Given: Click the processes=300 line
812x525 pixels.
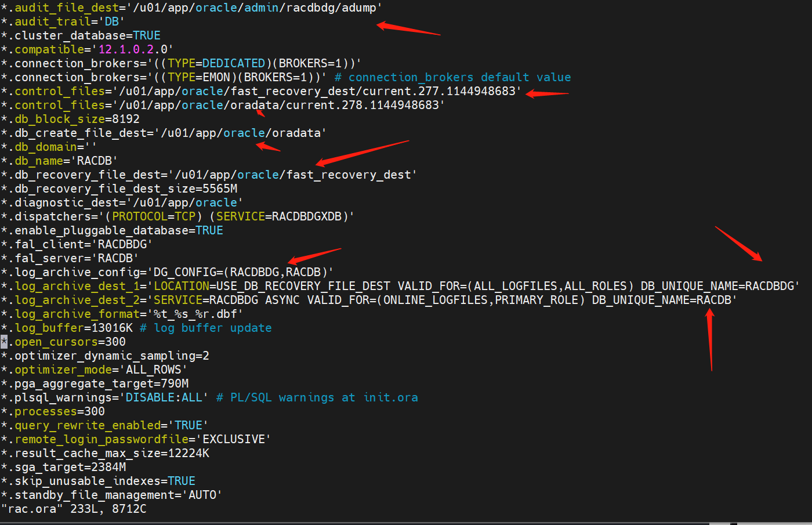Looking at the screenshot, I should (x=53, y=411).
